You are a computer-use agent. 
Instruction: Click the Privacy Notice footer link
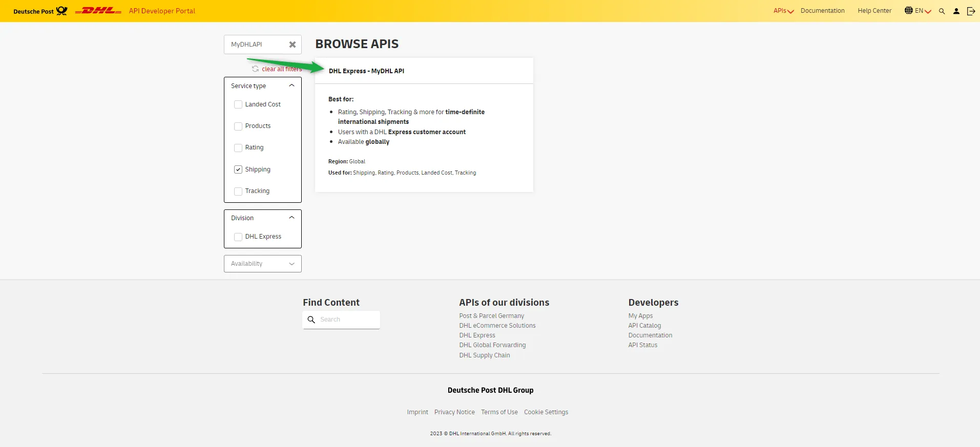point(454,412)
